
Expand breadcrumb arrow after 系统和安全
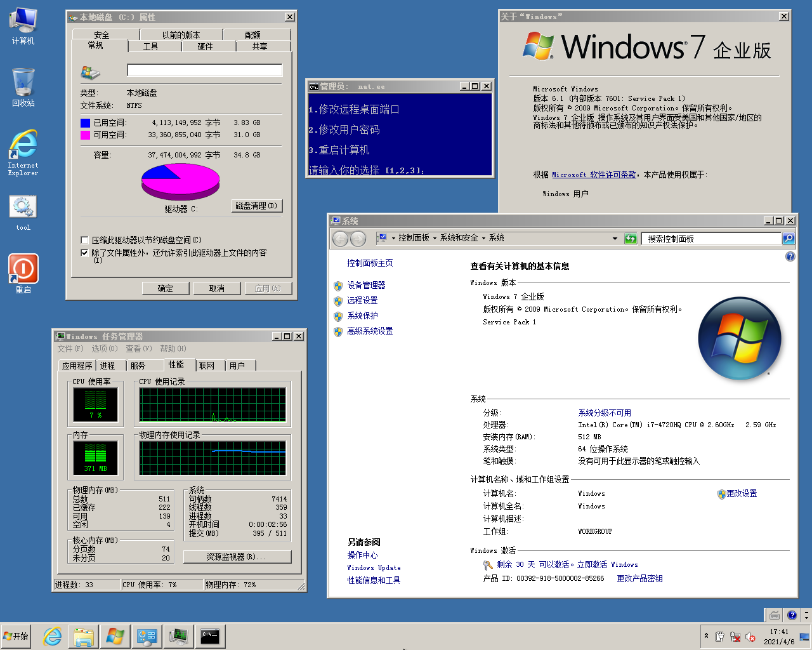[x=483, y=238]
